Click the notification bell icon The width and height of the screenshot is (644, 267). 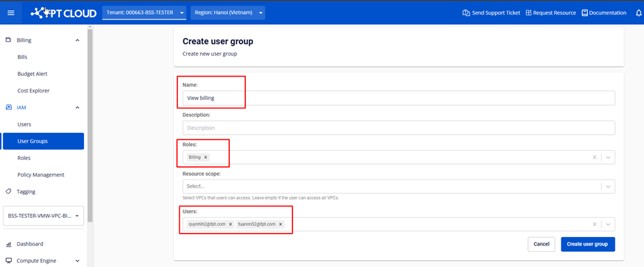point(638,13)
